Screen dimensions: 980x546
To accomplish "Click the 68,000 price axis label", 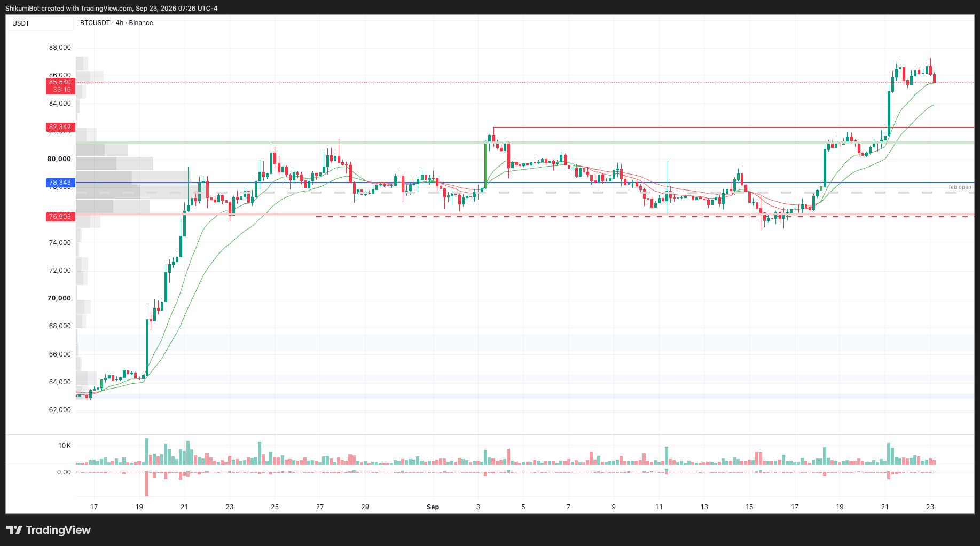I will [x=60, y=326].
